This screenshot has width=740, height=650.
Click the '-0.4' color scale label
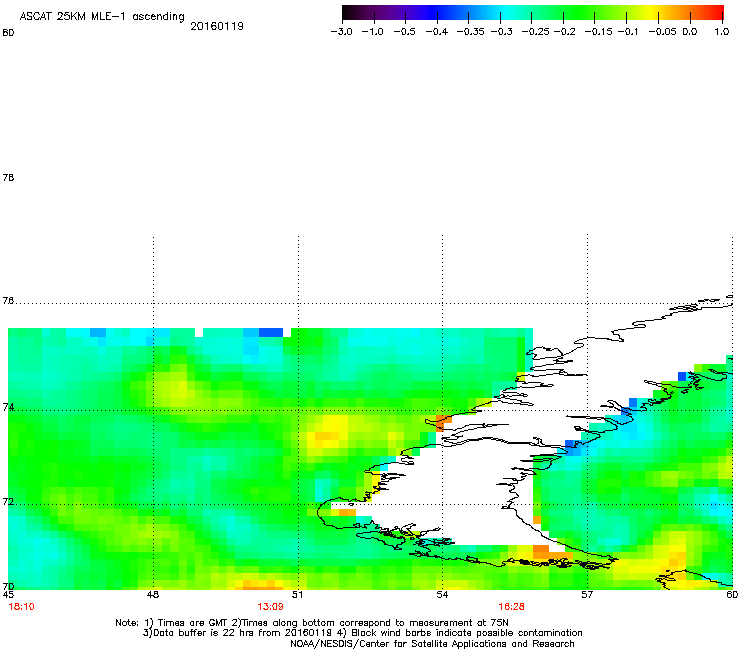click(x=437, y=32)
